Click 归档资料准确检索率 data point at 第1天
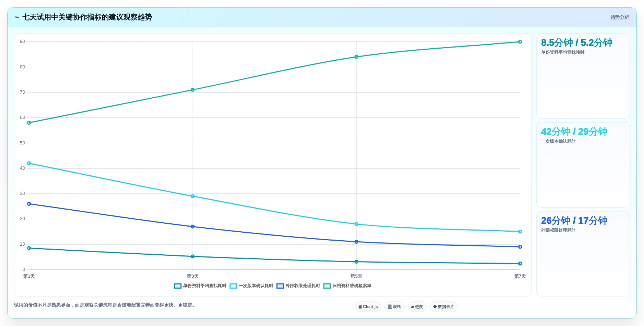 pos(29,123)
